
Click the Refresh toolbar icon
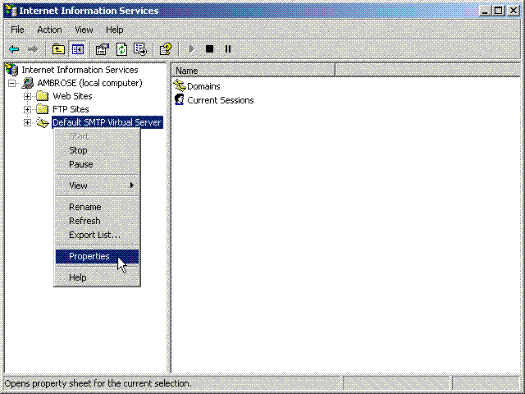pyautogui.click(x=121, y=50)
